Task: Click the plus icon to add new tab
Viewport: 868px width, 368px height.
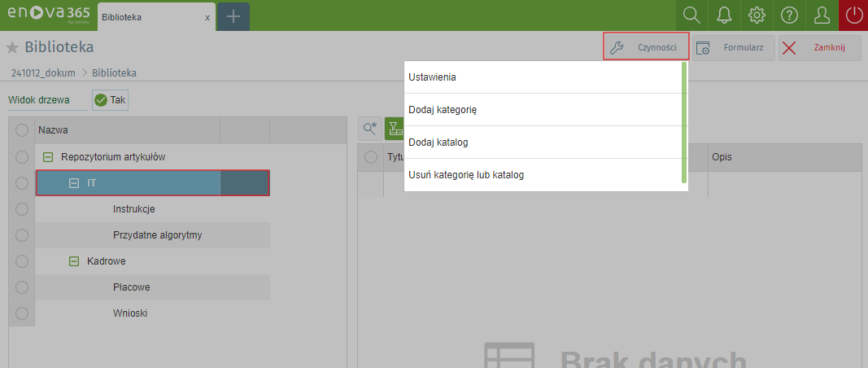Action: 233,16
